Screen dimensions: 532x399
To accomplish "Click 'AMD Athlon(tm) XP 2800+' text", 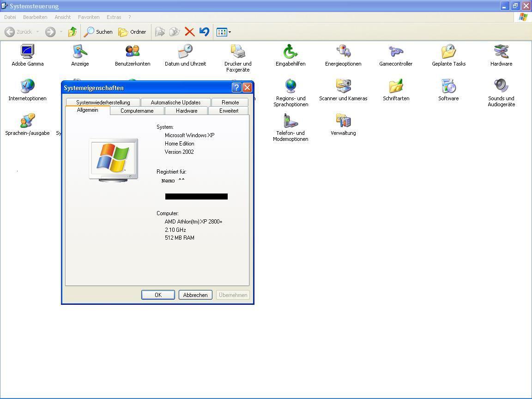I will click(193, 222).
